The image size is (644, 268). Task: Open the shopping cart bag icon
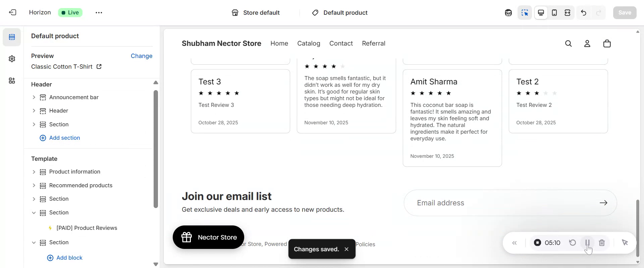tap(607, 44)
